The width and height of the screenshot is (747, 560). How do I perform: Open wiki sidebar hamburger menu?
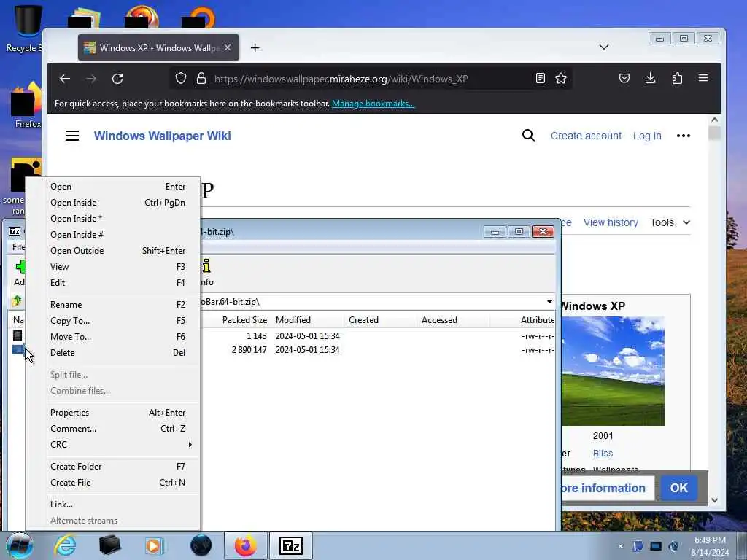[x=72, y=136]
